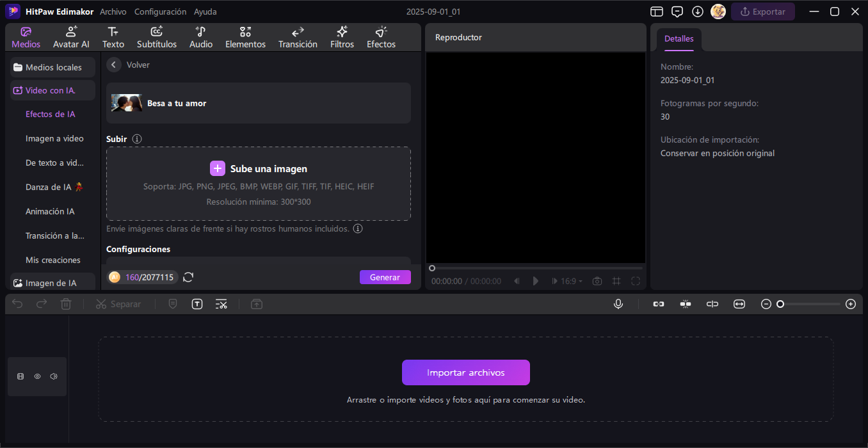The width and height of the screenshot is (868, 448).
Task: Mute the timeline track audio
Action: pyautogui.click(x=54, y=376)
